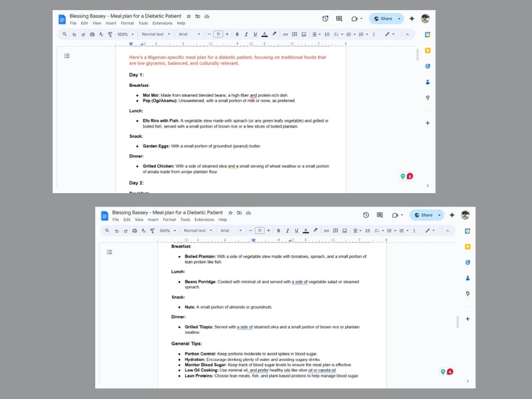Click the View menu in top window

(97, 23)
